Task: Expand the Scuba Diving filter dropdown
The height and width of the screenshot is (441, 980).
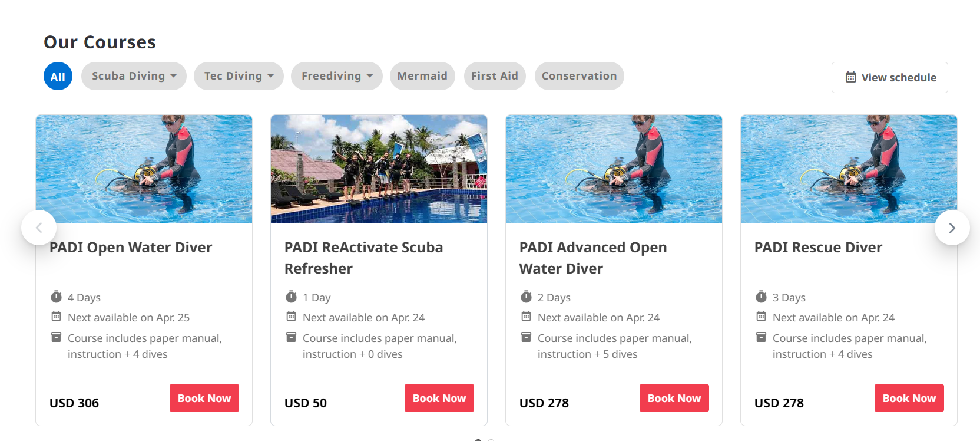Action: pyautogui.click(x=134, y=76)
